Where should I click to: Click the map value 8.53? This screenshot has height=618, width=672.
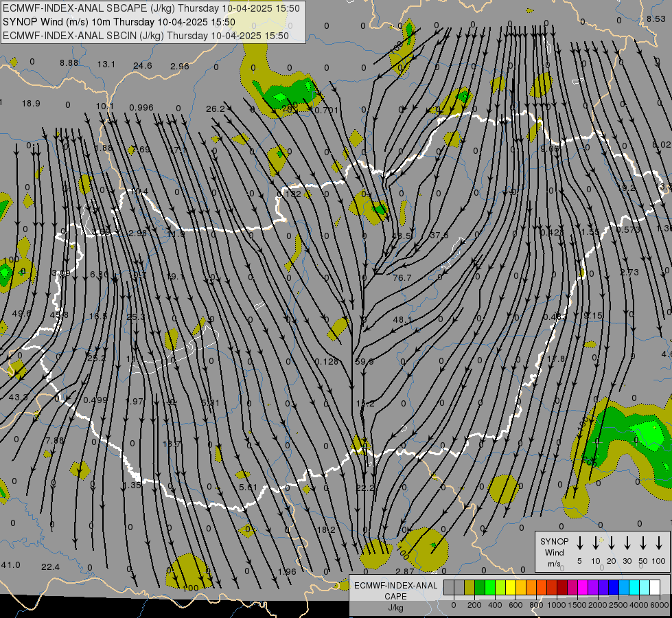656,19
